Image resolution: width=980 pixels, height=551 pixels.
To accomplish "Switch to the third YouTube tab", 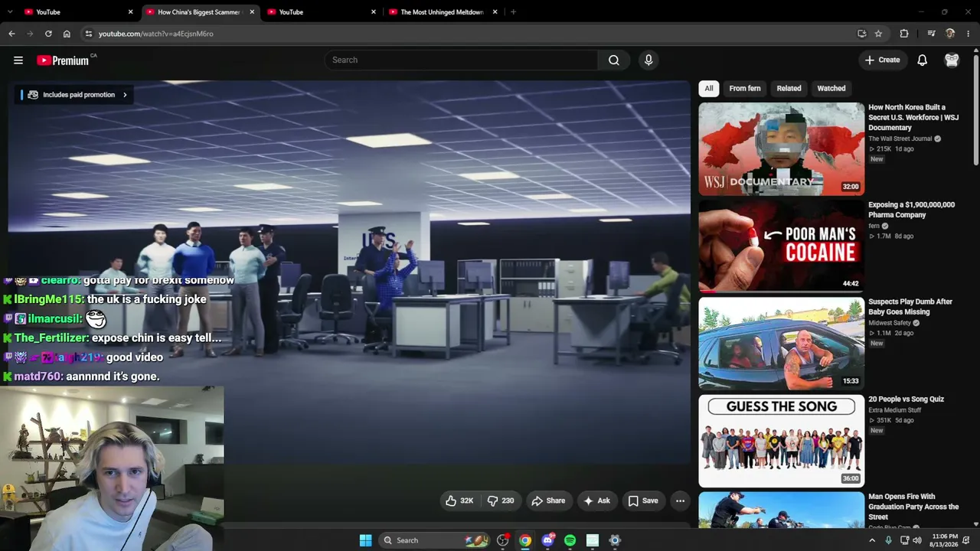I will pos(321,12).
